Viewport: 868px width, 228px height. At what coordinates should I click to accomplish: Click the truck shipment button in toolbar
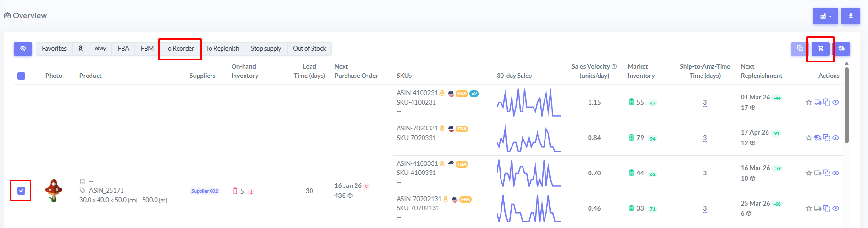[x=841, y=49]
